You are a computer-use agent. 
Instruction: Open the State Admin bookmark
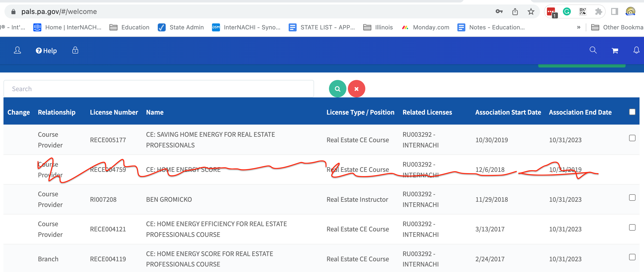click(181, 27)
